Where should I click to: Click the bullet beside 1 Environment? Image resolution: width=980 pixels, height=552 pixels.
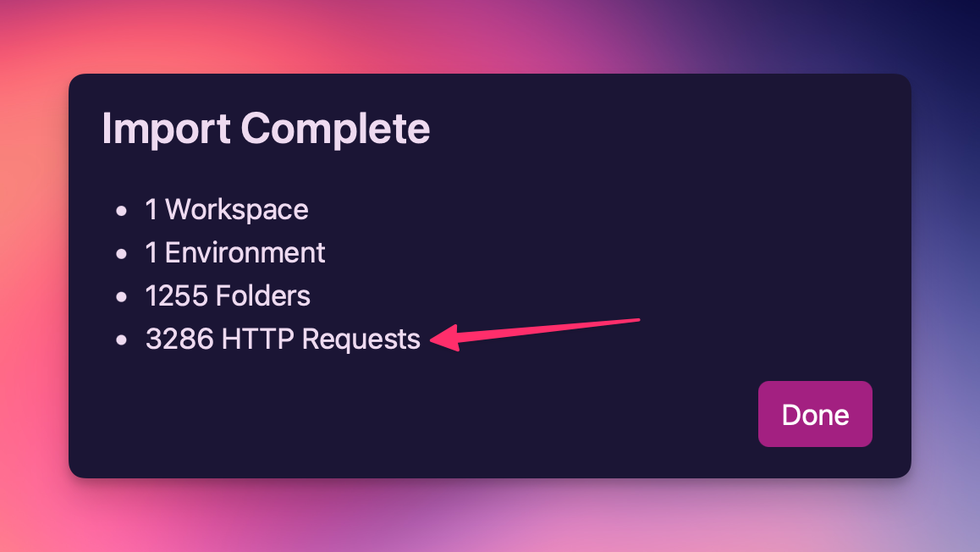tap(121, 254)
